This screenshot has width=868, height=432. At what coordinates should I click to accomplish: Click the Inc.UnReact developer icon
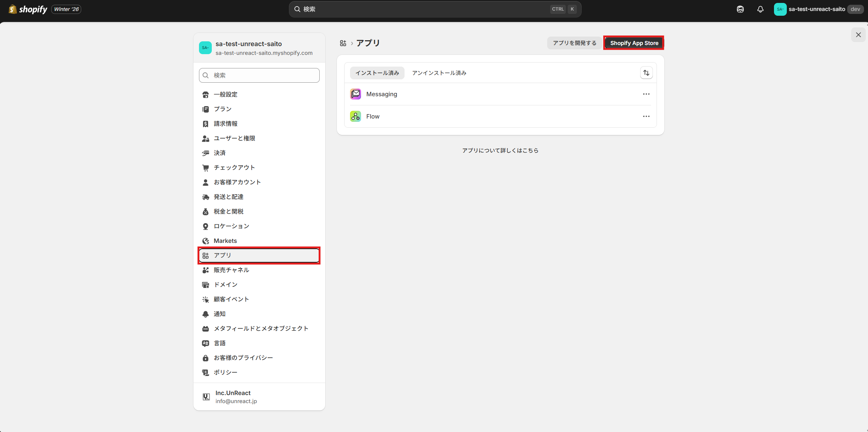coord(206,397)
